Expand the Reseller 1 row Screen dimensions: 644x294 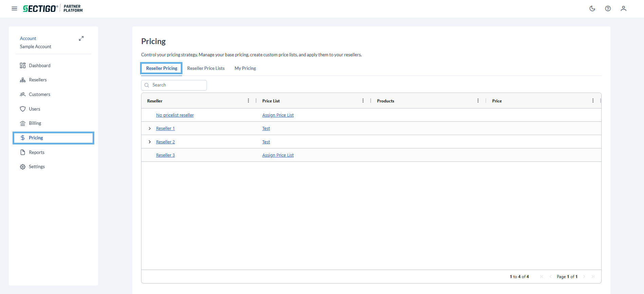pos(150,129)
